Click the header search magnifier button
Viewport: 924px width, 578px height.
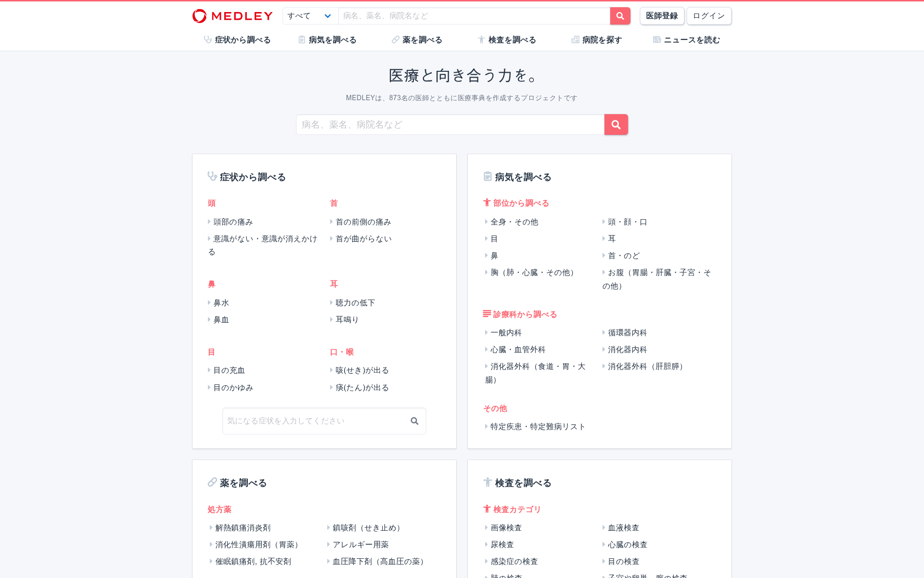620,16
